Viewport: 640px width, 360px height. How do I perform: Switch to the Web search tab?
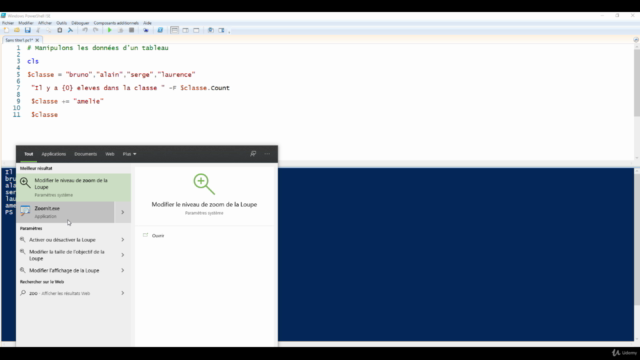(x=110, y=154)
